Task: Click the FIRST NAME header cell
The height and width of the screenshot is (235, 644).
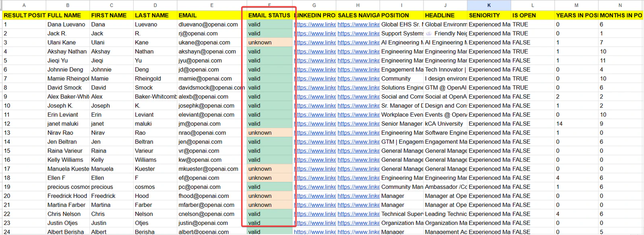Action: point(111,15)
